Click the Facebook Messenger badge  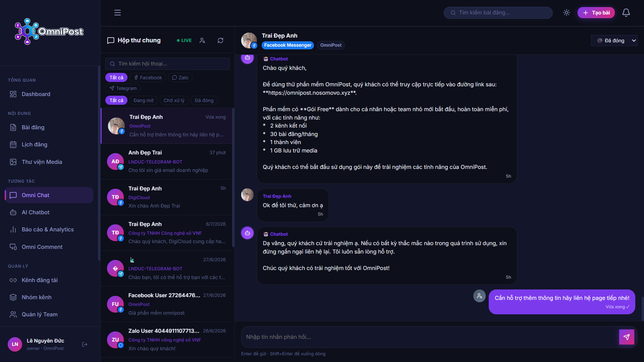(288, 45)
